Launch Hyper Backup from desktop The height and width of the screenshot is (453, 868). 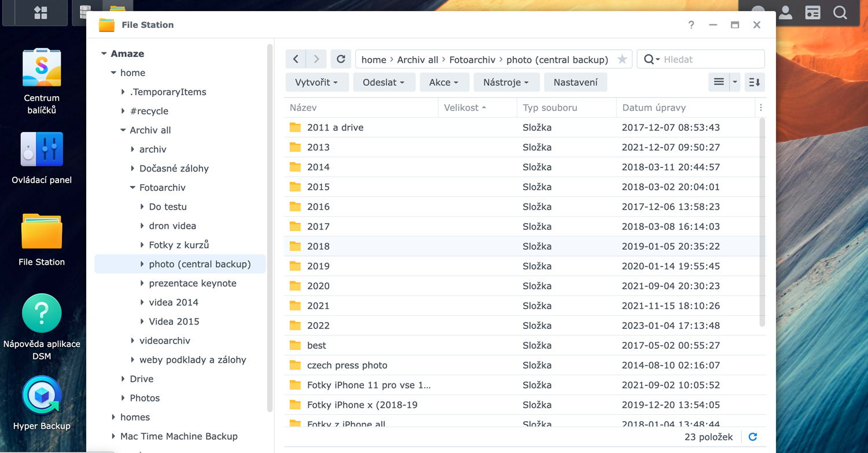tap(42, 396)
